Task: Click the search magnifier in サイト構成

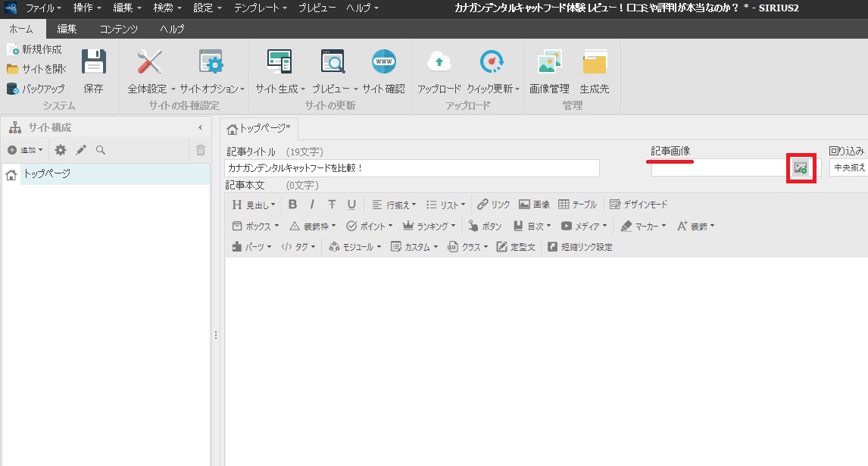Action: [100, 149]
